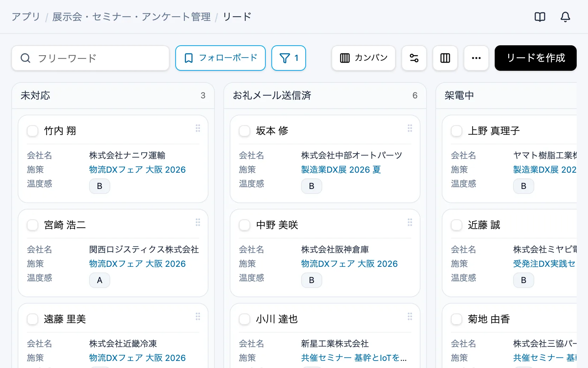The height and width of the screenshot is (368, 588).
Task: Click drag handle on 宮崎 浩二 card
Action: [198, 222]
